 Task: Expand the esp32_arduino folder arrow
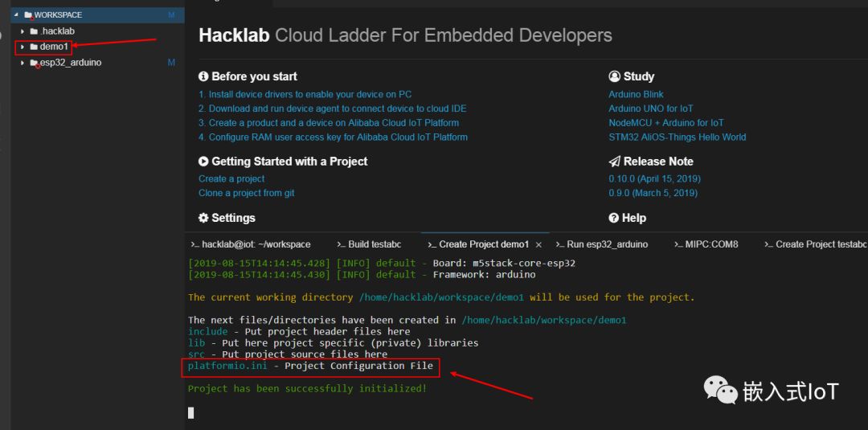pyautogui.click(x=23, y=63)
